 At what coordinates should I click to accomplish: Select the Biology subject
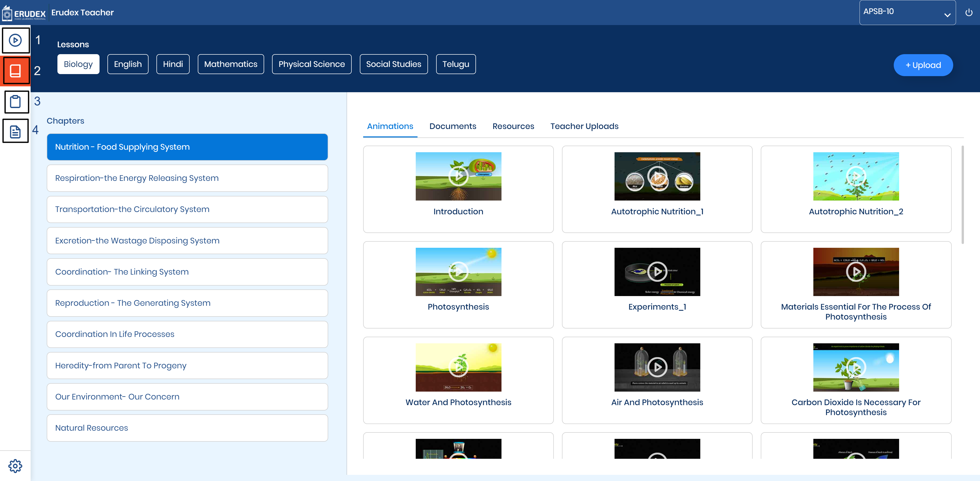pos(78,64)
